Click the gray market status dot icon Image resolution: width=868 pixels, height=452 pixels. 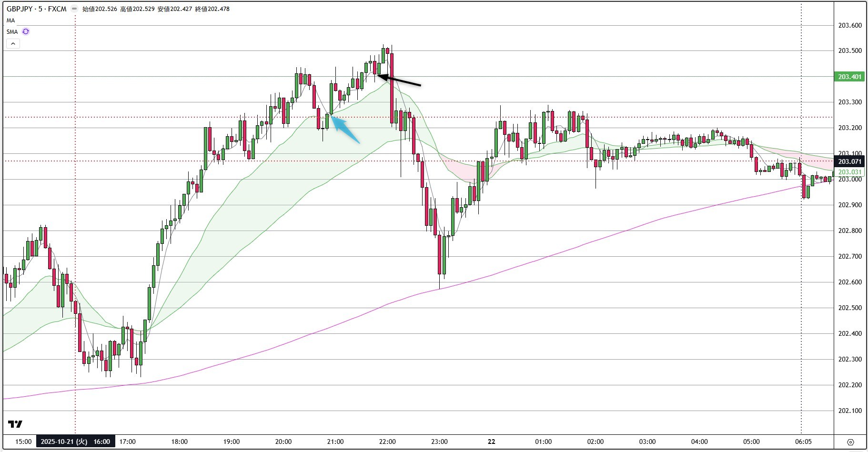click(x=74, y=9)
